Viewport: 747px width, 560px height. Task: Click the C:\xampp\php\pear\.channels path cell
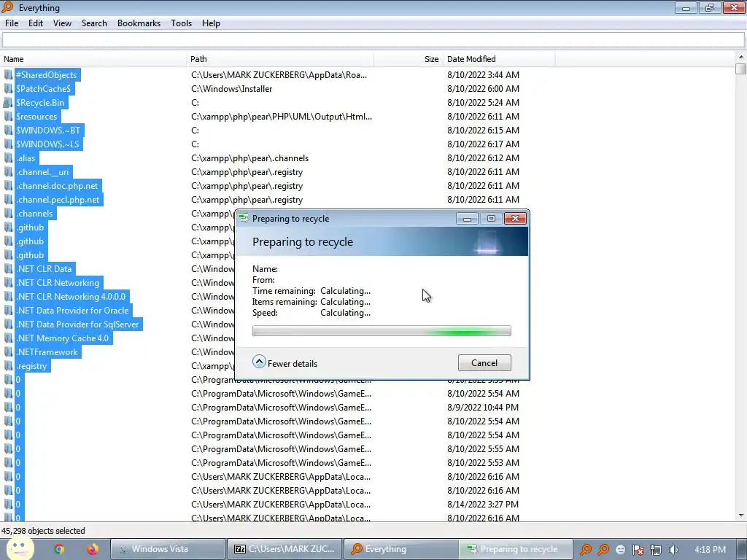249,158
